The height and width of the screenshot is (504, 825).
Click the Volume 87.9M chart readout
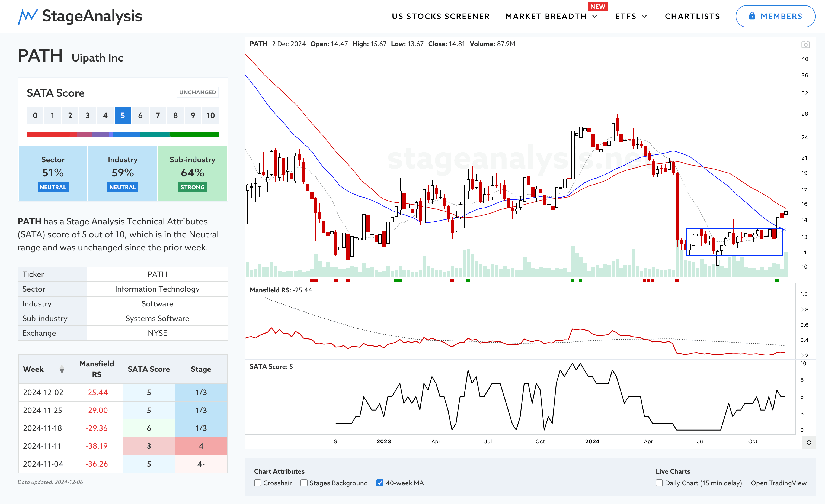[492, 44]
